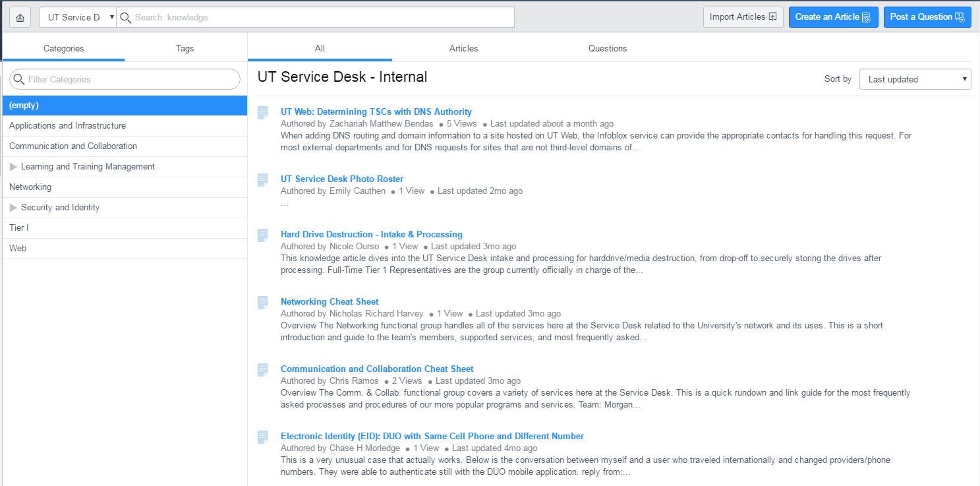Image resolution: width=980 pixels, height=486 pixels.
Task: Switch to the Articles tab
Action: (463, 48)
